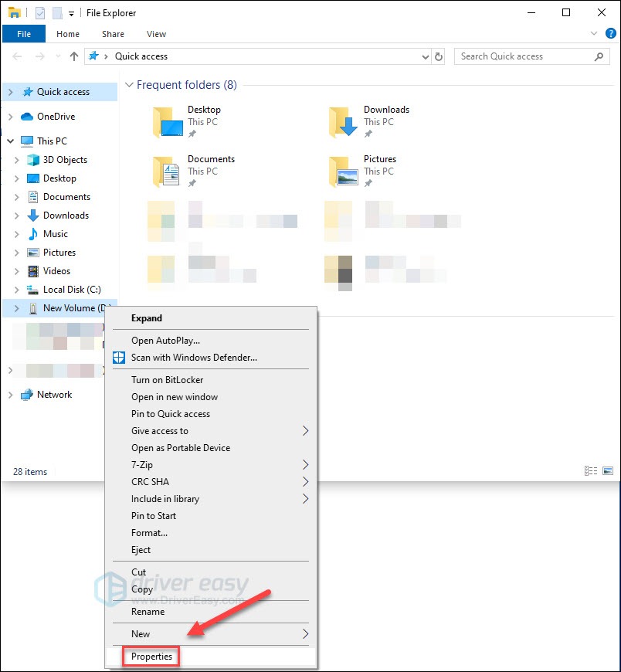Open the New submenu

pos(210,634)
